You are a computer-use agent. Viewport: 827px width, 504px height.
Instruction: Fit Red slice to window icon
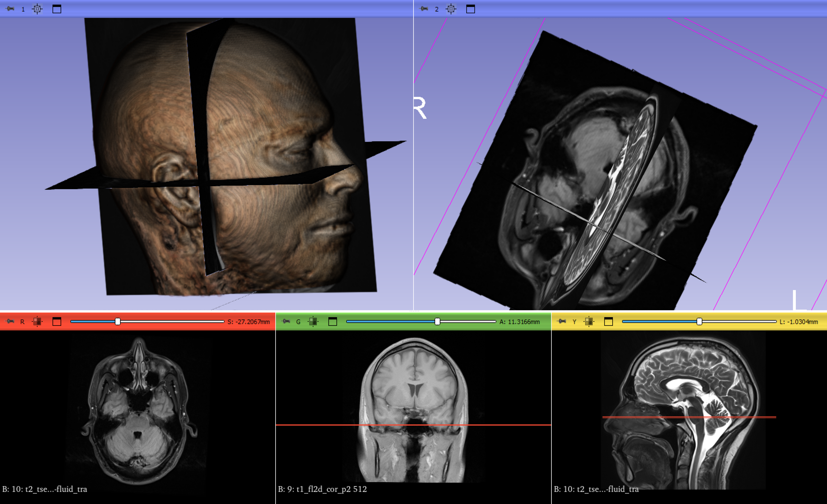[x=37, y=322]
